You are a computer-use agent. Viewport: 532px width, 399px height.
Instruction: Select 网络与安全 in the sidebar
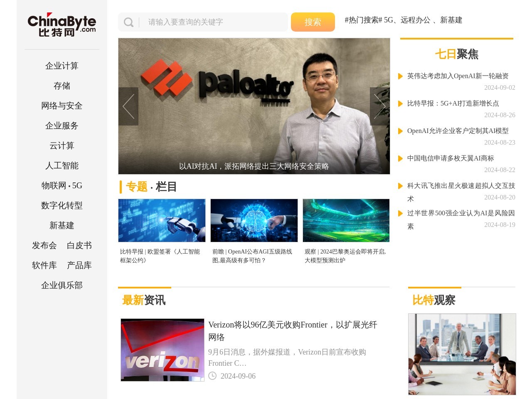(62, 106)
